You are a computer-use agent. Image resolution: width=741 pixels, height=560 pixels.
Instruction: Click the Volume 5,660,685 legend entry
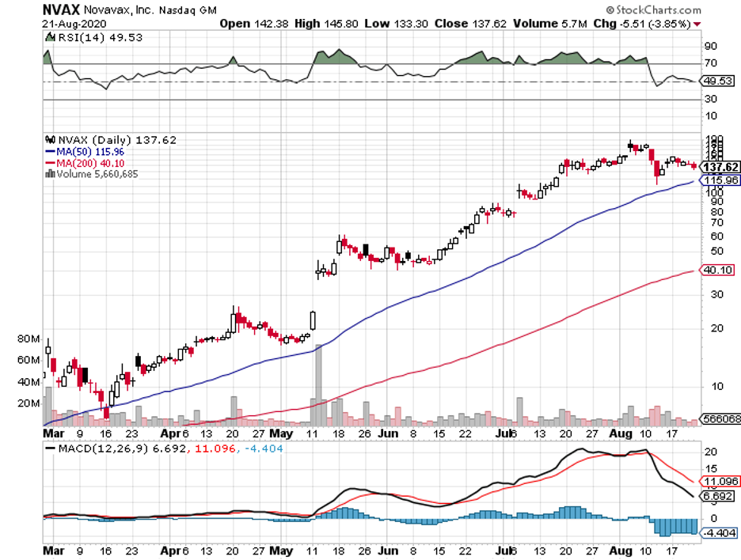tap(97, 174)
